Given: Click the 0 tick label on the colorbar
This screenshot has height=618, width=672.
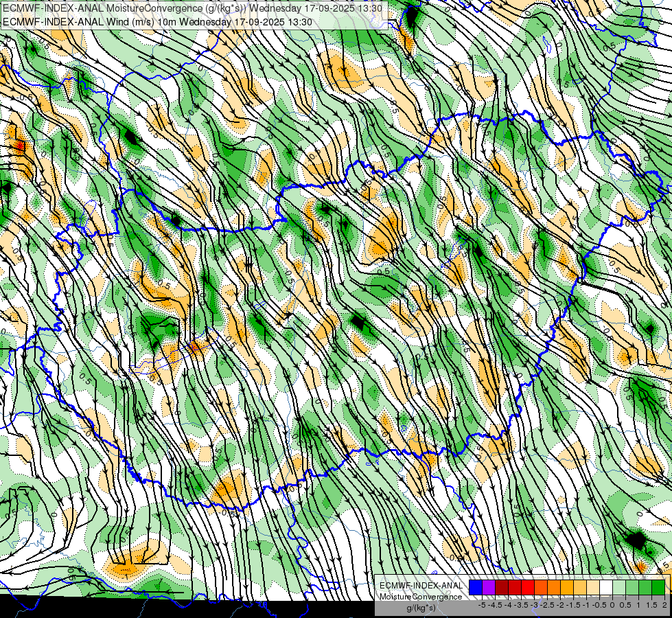Looking at the screenshot, I should (x=612, y=605).
